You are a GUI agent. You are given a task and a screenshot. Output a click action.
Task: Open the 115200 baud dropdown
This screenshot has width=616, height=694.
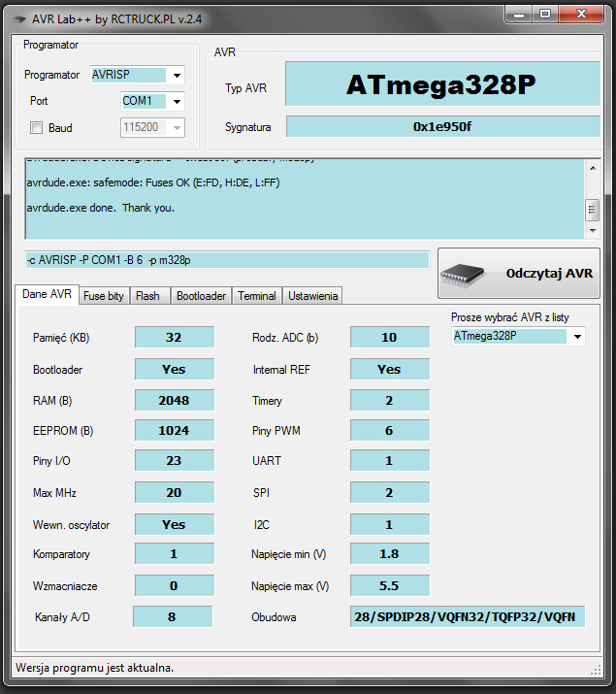[177, 128]
